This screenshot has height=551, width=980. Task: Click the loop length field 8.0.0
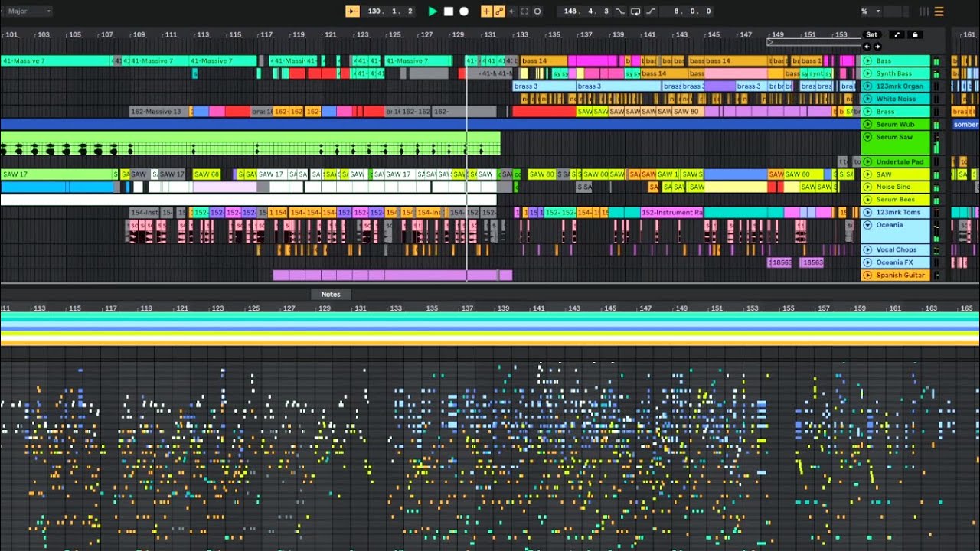click(x=692, y=11)
